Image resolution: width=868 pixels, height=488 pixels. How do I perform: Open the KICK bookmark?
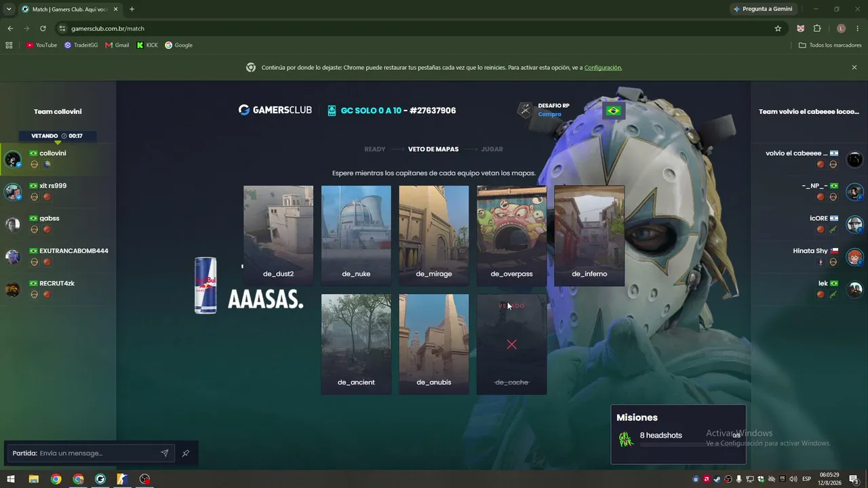(147, 45)
